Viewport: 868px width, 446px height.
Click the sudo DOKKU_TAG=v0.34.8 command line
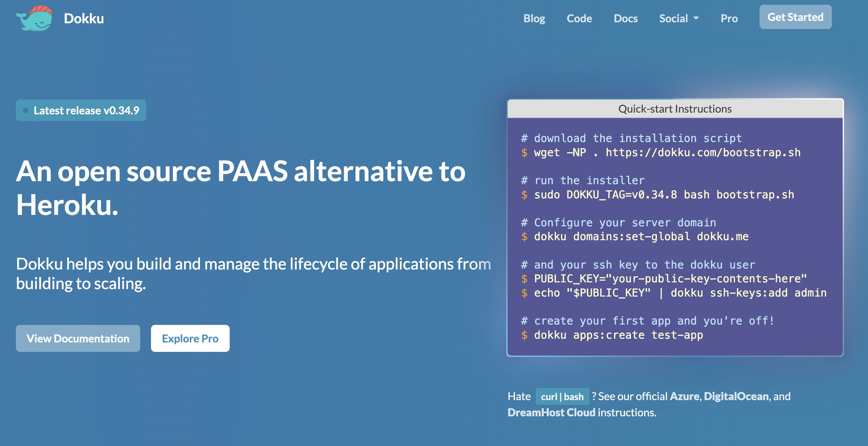pos(658,195)
